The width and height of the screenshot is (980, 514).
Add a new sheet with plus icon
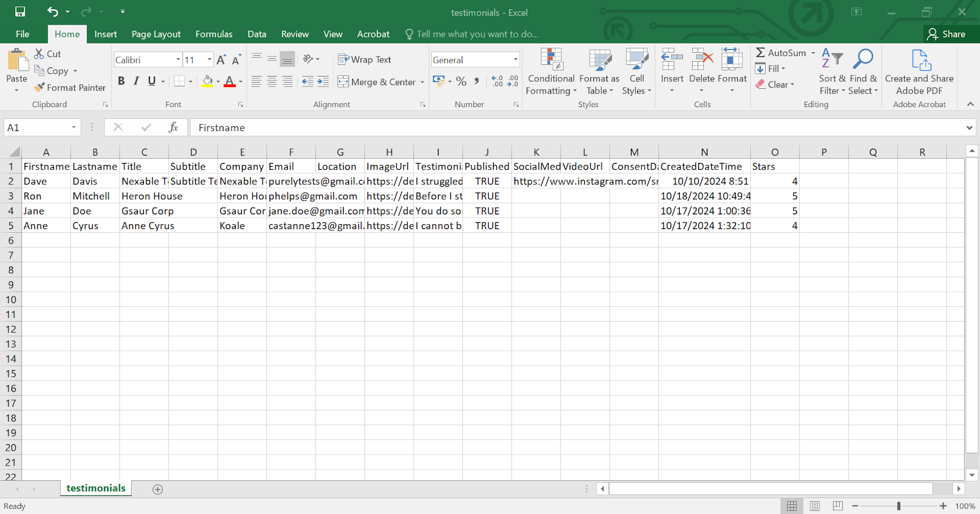[x=157, y=489]
